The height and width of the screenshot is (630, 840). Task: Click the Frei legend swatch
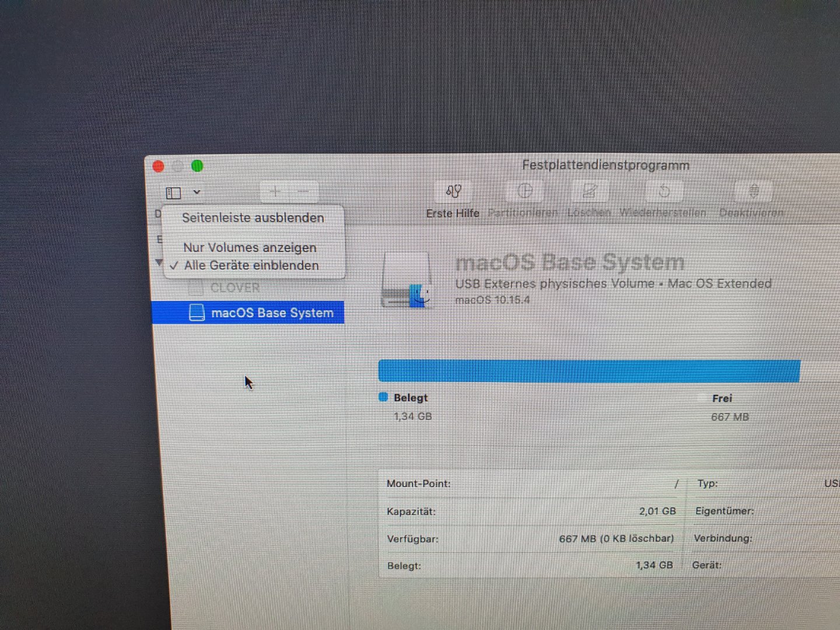702,398
